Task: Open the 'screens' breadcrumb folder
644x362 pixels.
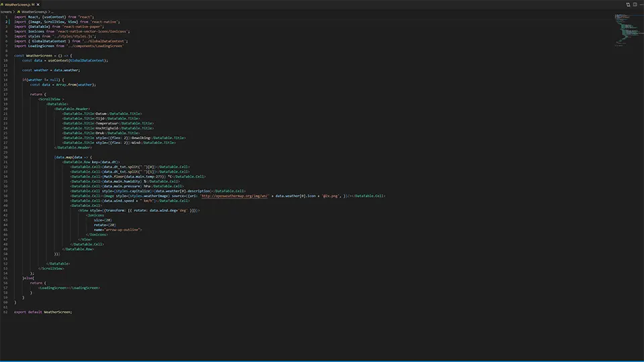Action: pos(6,12)
